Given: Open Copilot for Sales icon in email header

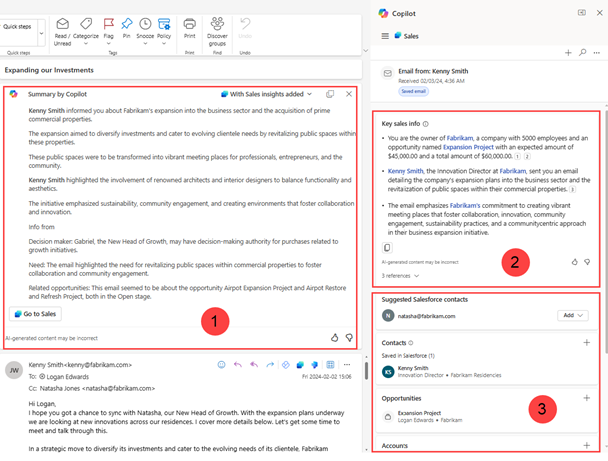Looking at the screenshot, I should [300, 364].
